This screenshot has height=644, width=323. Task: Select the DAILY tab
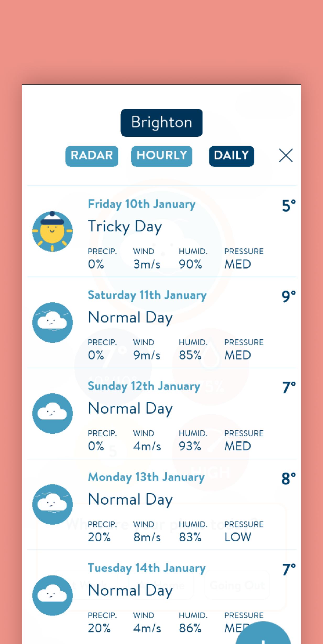[231, 156]
